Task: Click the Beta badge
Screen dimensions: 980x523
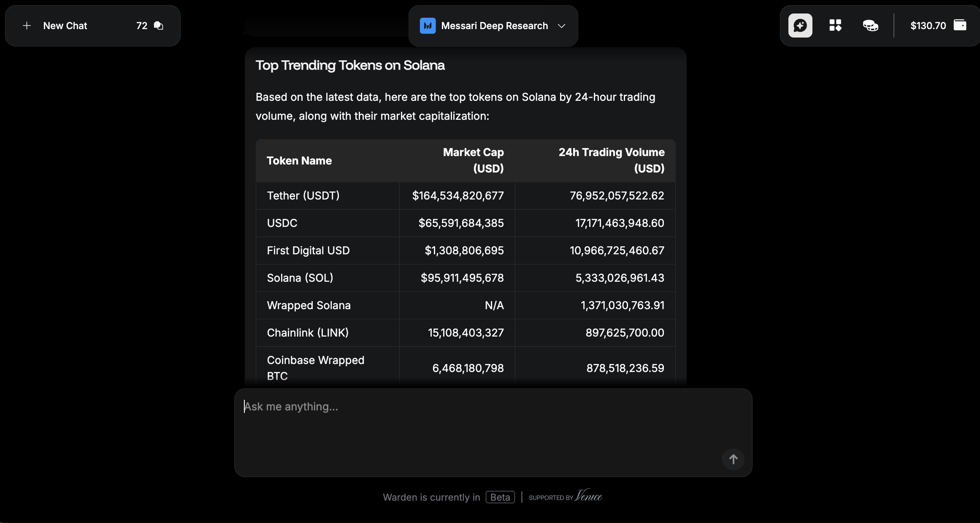Action: pos(500,497)
